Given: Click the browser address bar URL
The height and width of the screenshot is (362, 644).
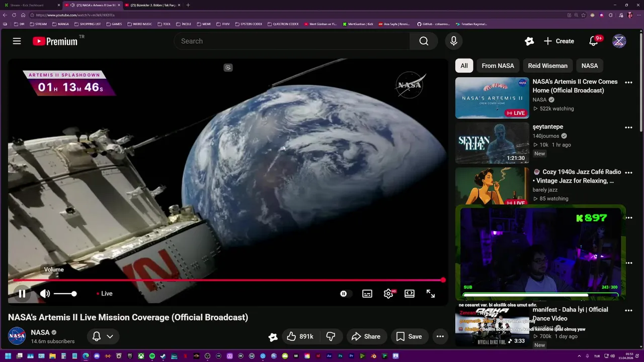Looking at the screenshot, I should click(x=75, y=15).
